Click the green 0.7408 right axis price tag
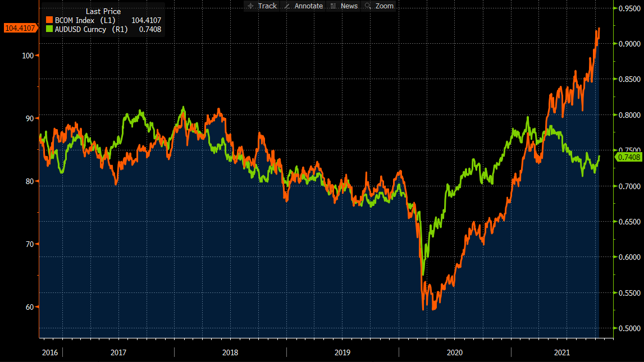Image resolution: width=644 pixels, height=362 pixels. (x=629, y=157)
